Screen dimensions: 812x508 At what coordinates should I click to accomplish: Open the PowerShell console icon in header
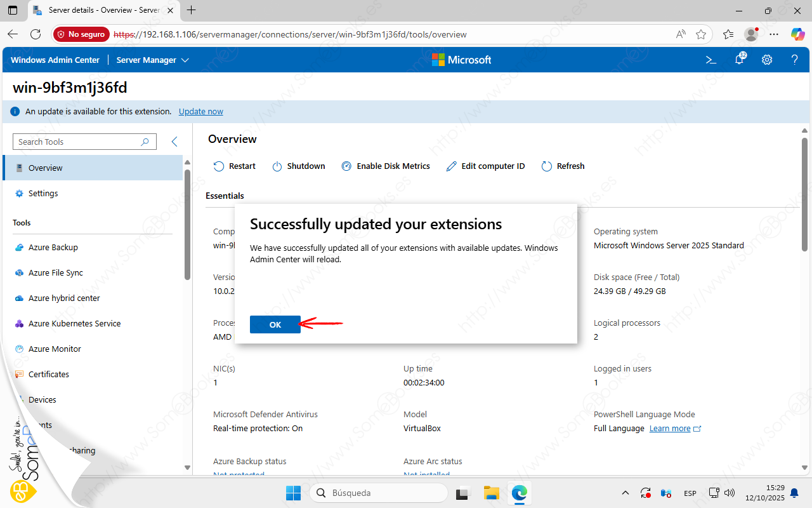[x=711, y=60]
